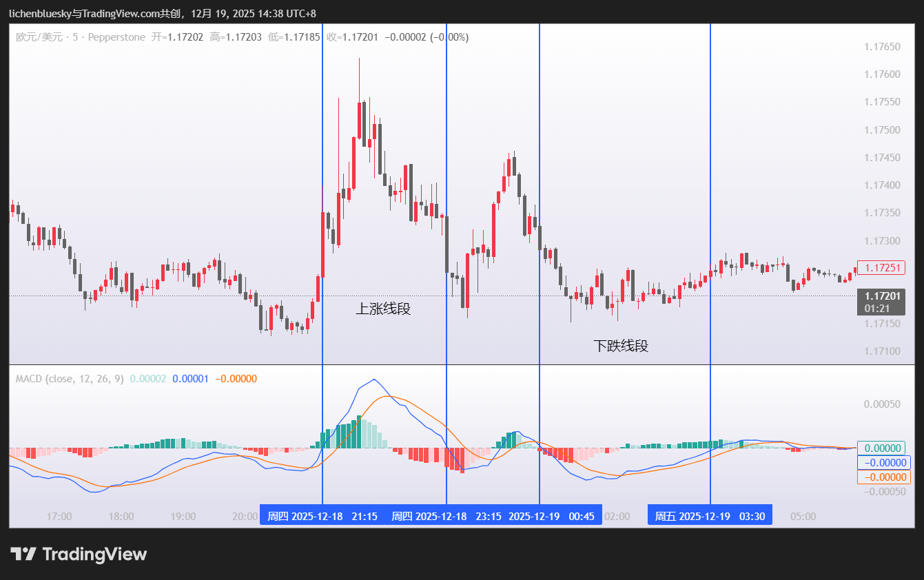Click the current price label 1.17201 with countdown
Screen dimensions: 924x580
pos(881,302)
